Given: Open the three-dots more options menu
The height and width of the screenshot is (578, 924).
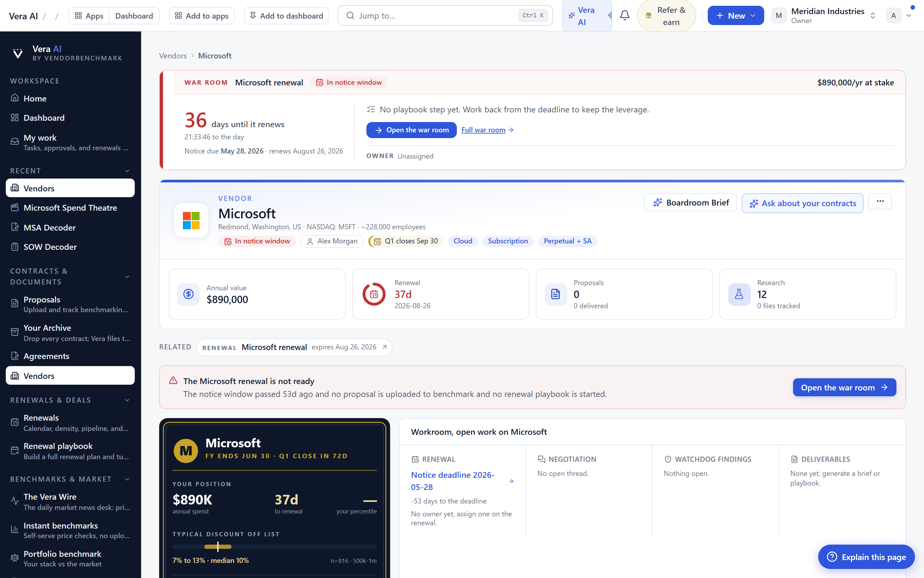Looking at the screenshot, I should (880, 201).
